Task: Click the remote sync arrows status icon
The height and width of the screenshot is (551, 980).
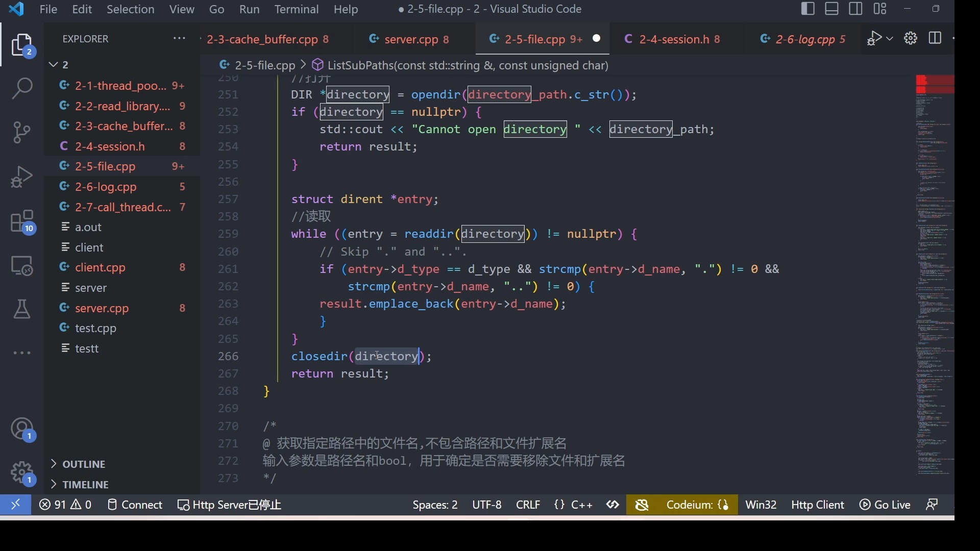Action: click(614, 505)
